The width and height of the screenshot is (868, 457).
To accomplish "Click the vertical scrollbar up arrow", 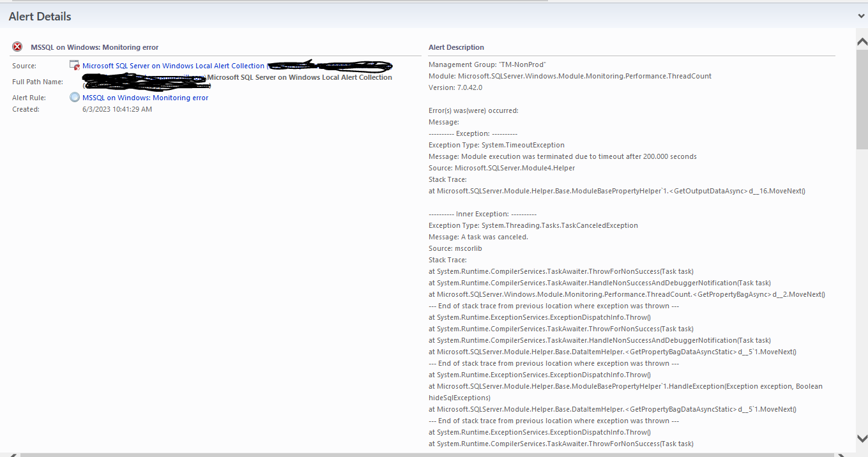I will pos(862,42).
